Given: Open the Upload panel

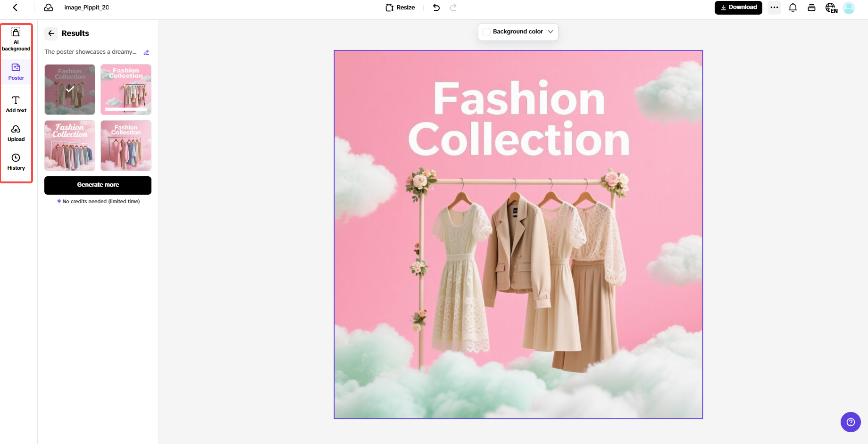Looking at the screenshot, I should click(x=16, y=133).
